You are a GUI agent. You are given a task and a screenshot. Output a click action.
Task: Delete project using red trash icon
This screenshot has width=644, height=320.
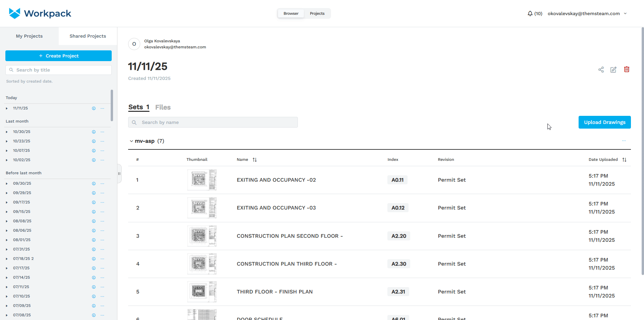tap(626, 70)
